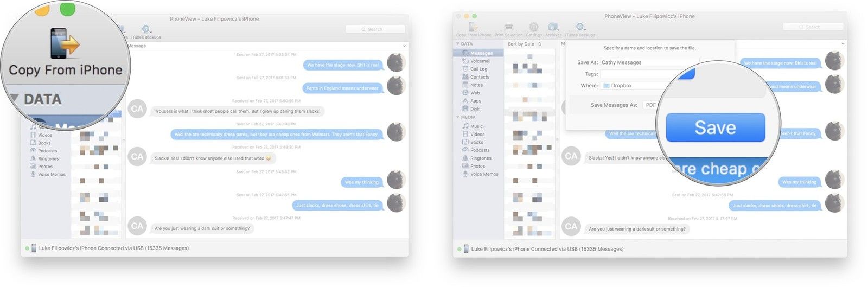The height and width of the screenshot is (287, 868).
Task: Open Disk in the sidebar
Action: point(475,109)
